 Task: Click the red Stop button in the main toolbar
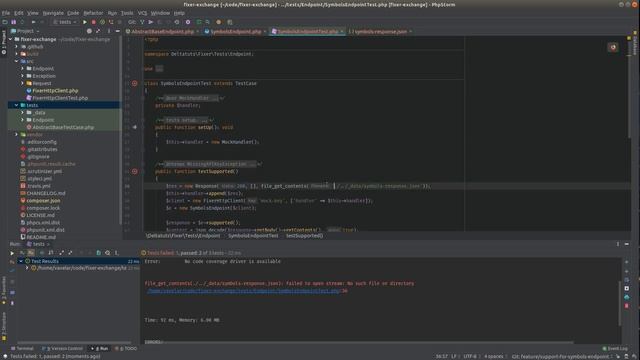[93, 22]
